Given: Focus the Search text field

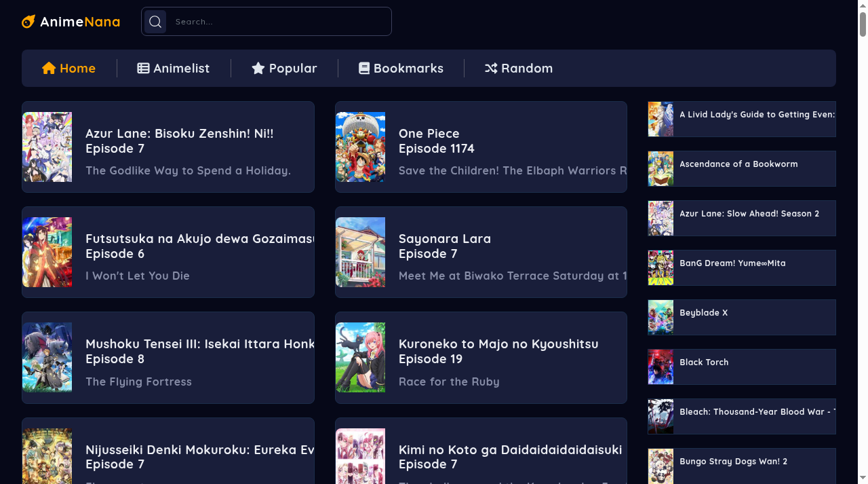Looking at the screenshot, I should (x=279, y=22).
